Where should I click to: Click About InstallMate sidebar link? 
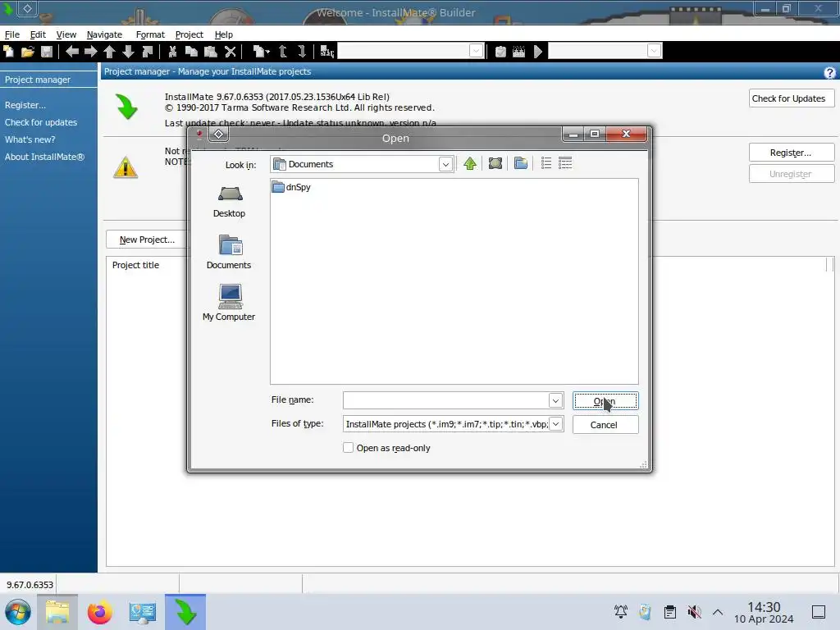click(x=44, y=157)
